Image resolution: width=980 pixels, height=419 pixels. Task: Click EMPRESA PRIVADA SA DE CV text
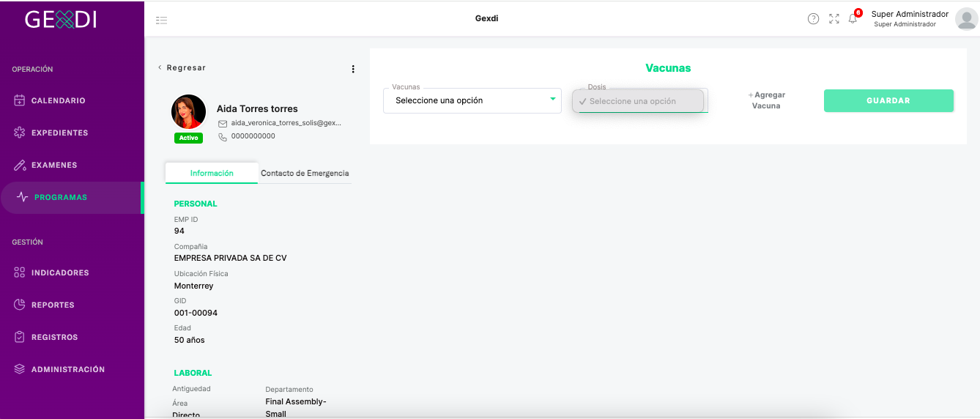[x=230, y=258]
